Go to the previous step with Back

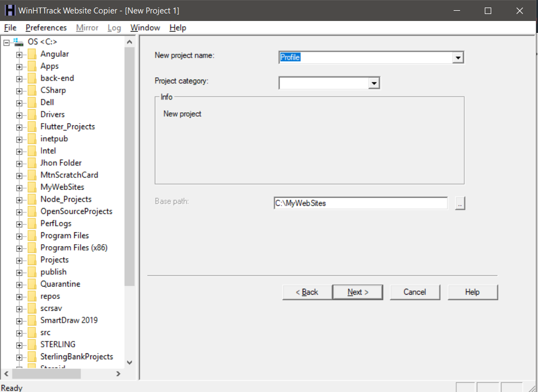coord(307,292)
